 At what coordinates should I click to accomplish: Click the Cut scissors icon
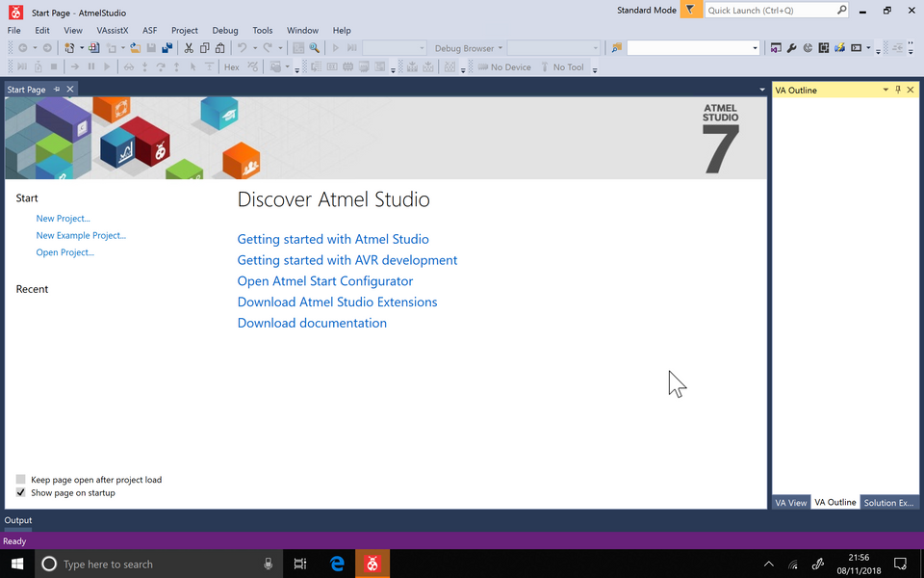click(x=189, y=48)
